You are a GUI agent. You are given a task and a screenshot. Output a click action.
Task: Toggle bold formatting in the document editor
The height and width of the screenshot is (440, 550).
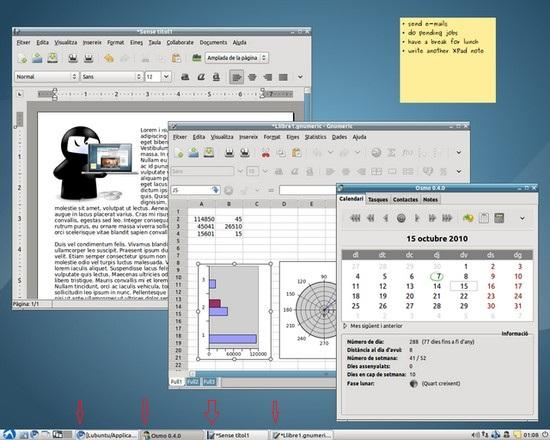click(x=185, y=77)
